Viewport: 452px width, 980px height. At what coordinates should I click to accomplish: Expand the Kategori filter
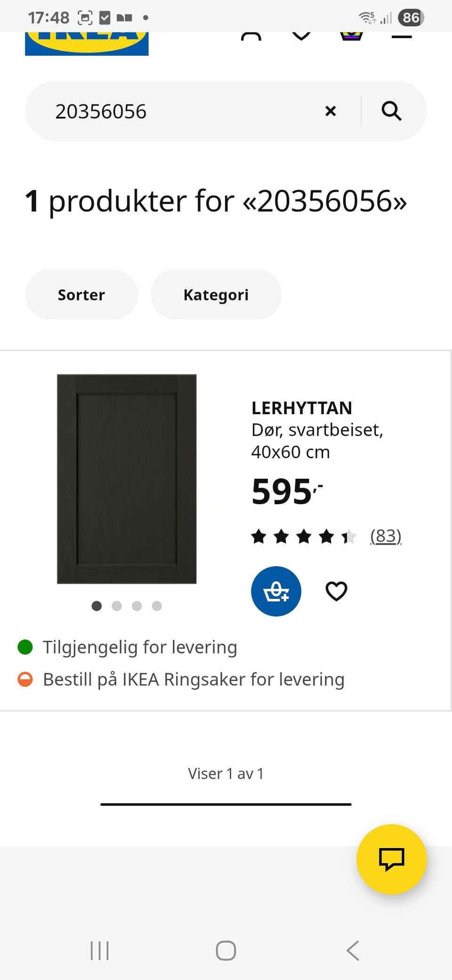(x=216, y=294)
